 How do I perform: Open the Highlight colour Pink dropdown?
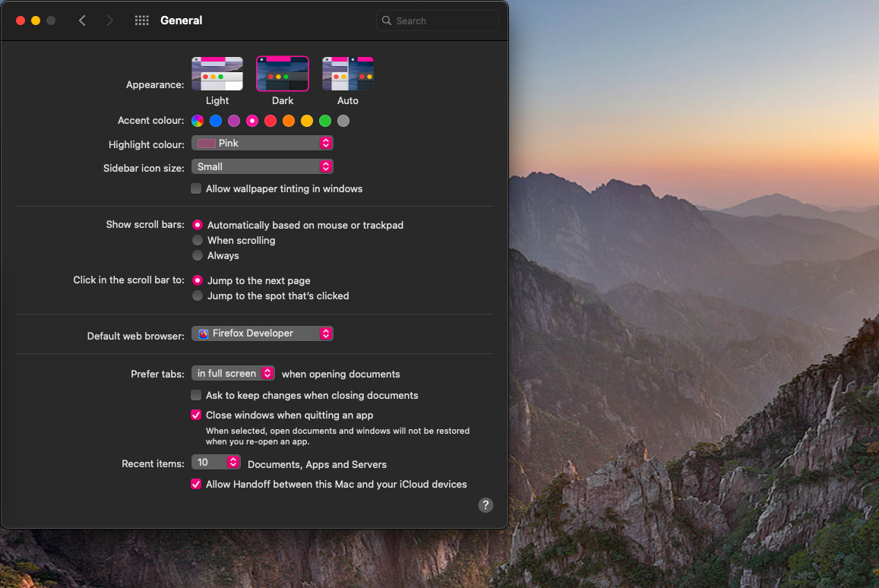262,144
